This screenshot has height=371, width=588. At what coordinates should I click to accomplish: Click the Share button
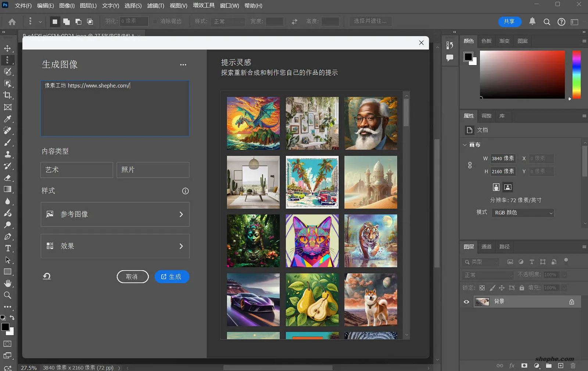[x=509, y=22]
